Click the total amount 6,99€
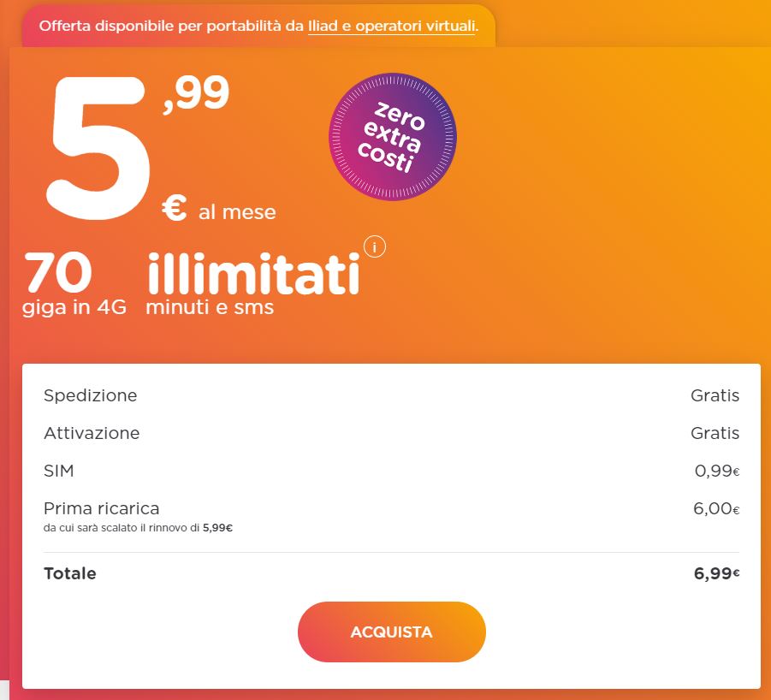This screenshot has height=700, width=771. pos(716,573)
